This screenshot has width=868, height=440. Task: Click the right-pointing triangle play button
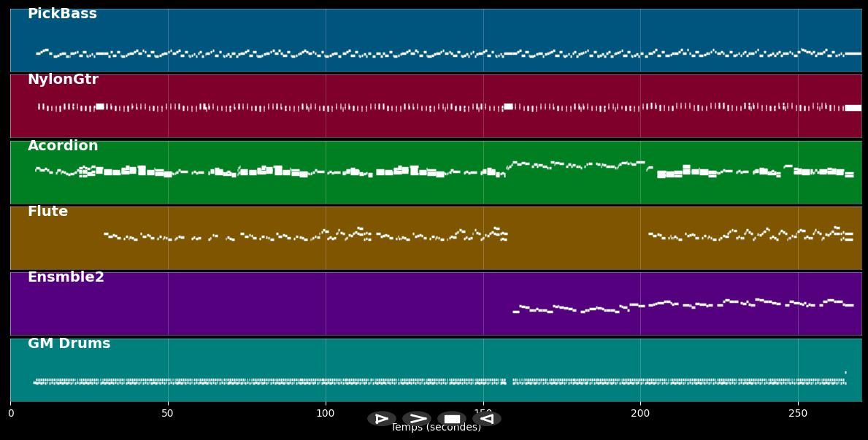(x=381, y=419)
